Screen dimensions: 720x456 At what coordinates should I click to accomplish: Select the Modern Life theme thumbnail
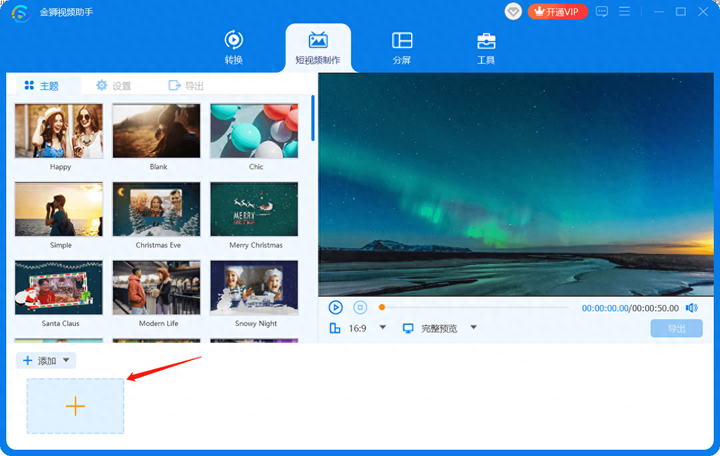[157, 287]
